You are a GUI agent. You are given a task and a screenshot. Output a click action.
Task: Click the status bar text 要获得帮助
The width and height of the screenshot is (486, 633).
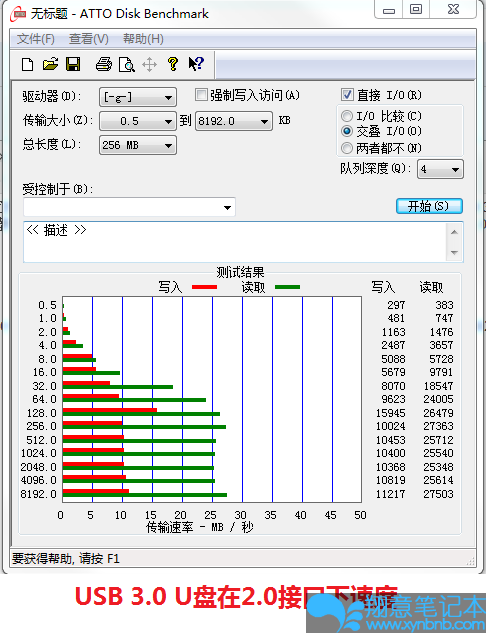coord(66,559)
